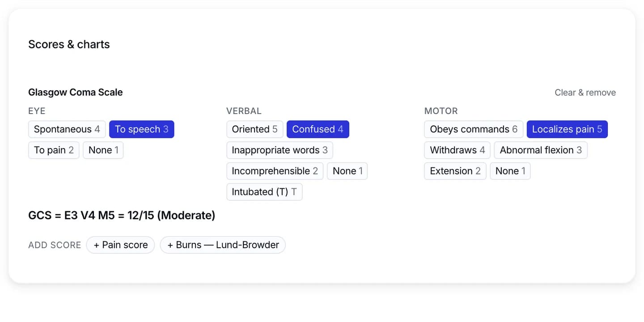
Task: Choose To pain 2 under Eye
Action: 54,150
